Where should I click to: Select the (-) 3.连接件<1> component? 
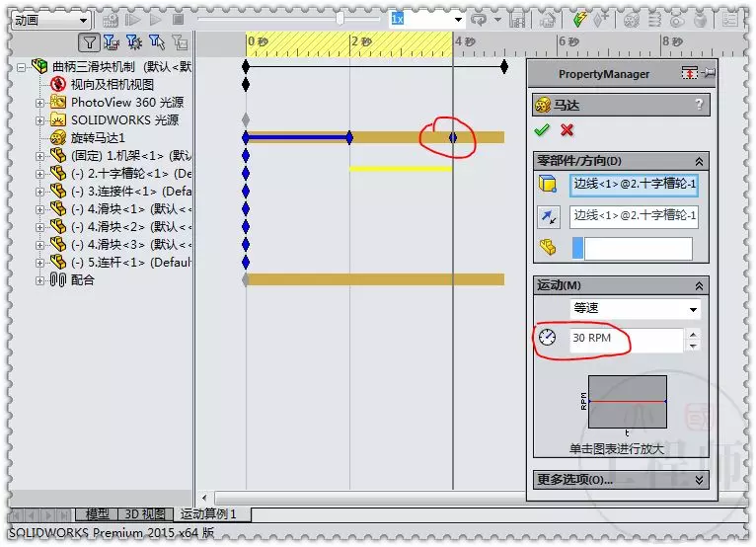click(x=131, y=192)
